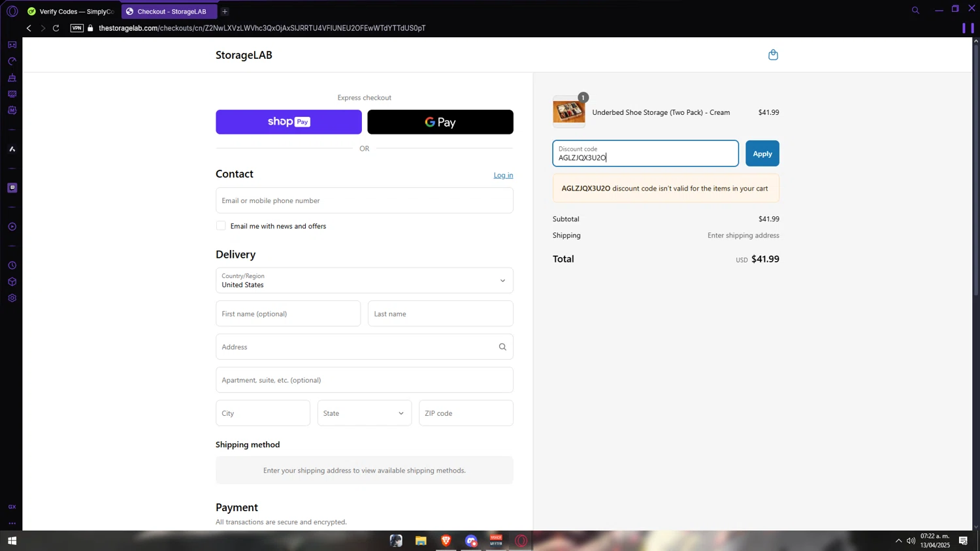
Task: Open GX Cleaner broom icon in sidebar
Action: tap(12, 78)
